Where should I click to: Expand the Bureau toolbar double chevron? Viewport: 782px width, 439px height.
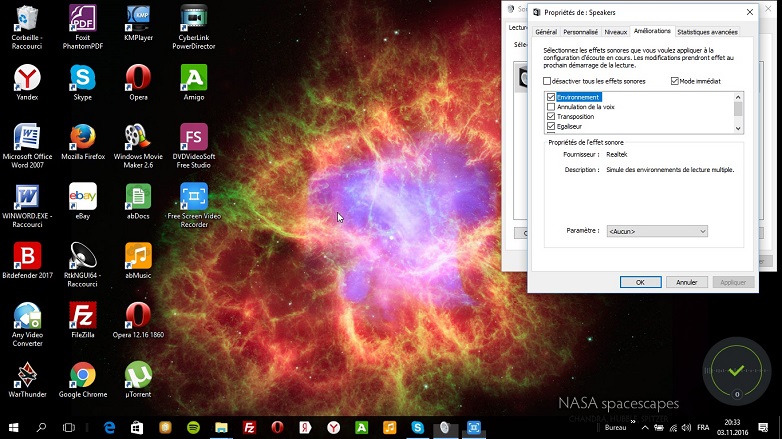click(x=633, y=422)
